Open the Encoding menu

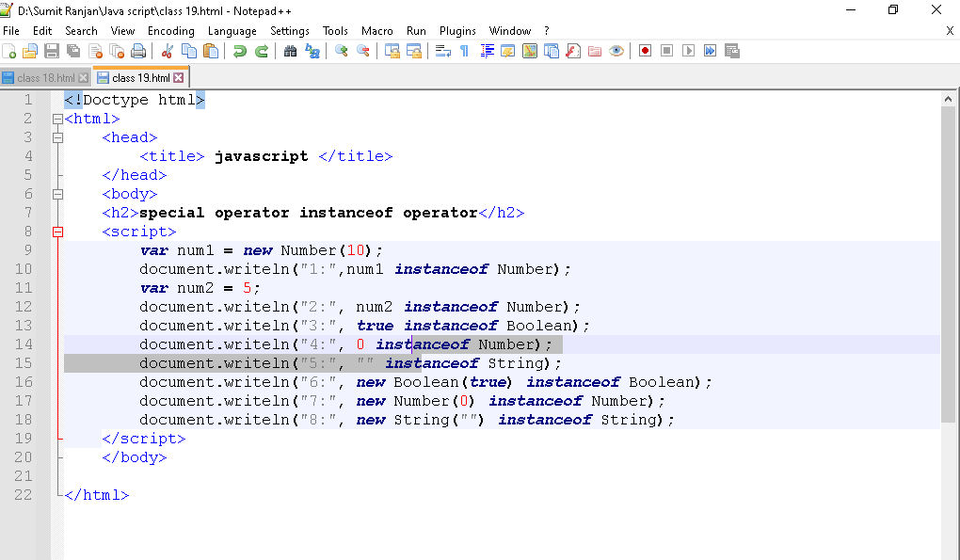click(170, 31)
